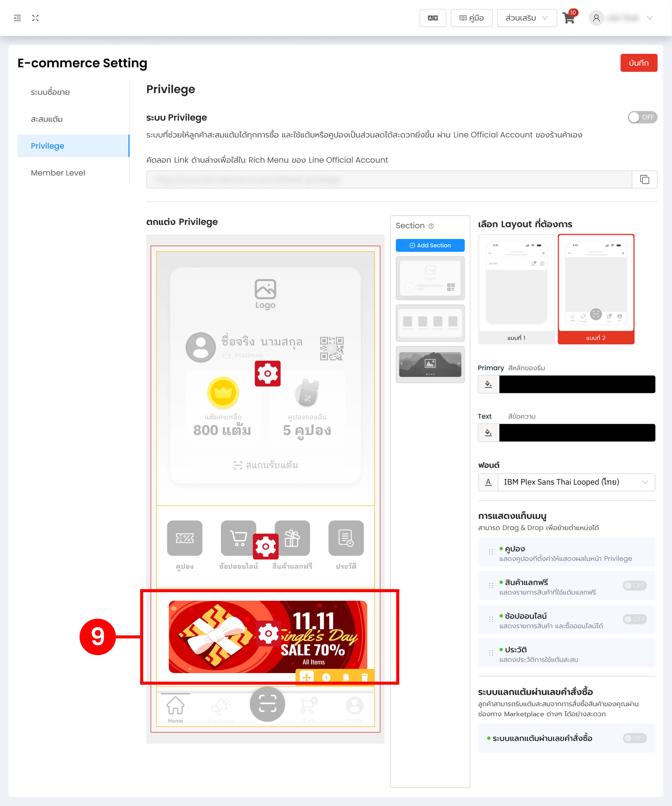The height and width of the screenshot is (806, 672).
Task: Collapse the sidebar menu icon
Action: tap(17, 18)
